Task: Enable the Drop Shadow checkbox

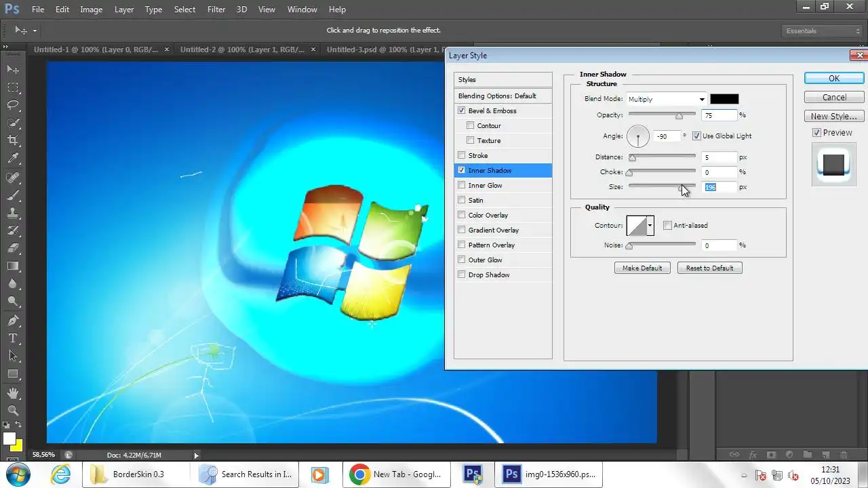Action: coord(462,274)
